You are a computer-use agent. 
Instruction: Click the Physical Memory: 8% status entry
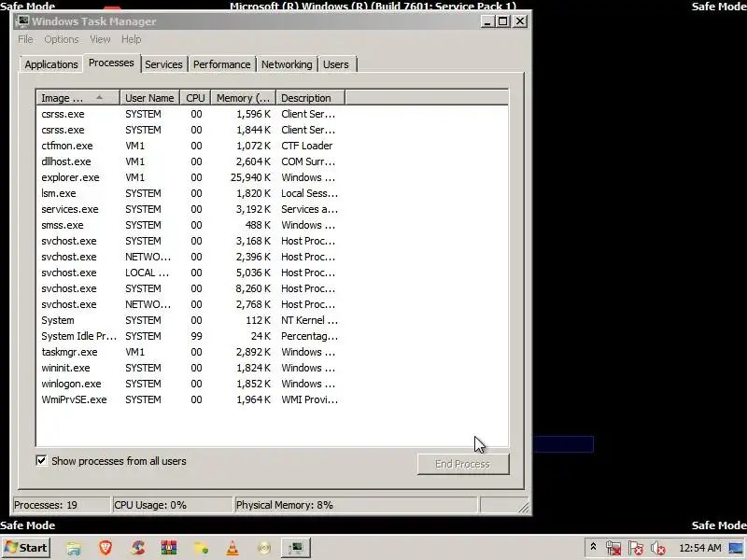(356, 505)
